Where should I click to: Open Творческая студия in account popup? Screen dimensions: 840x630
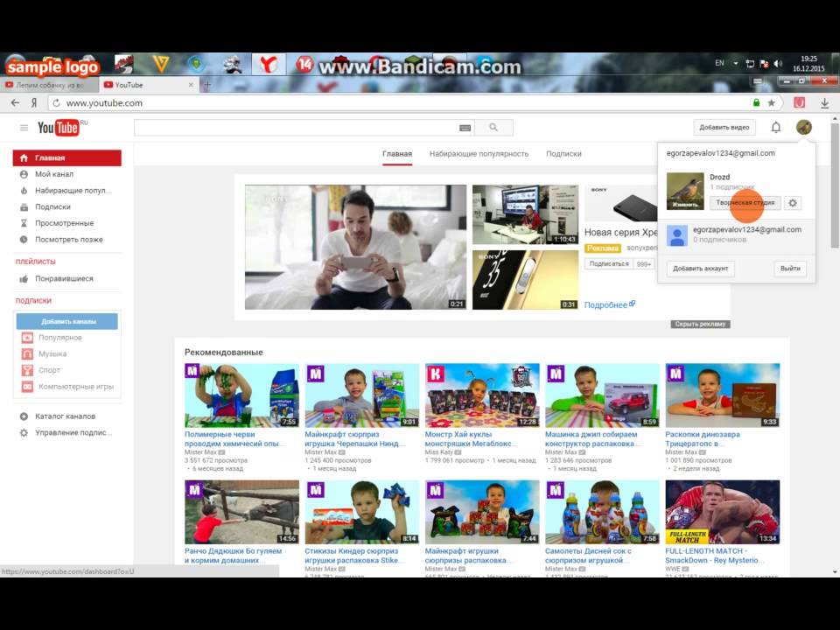tap(745, 203)
